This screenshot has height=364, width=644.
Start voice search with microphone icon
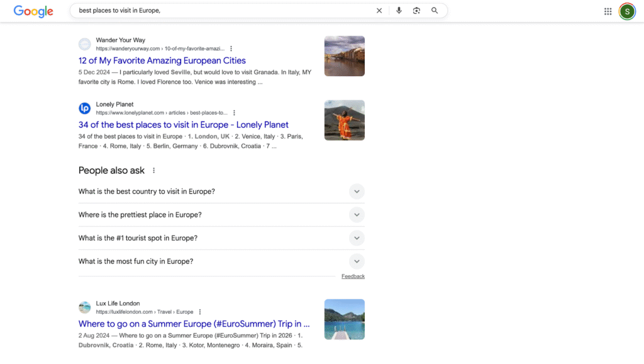pos(399,11)
